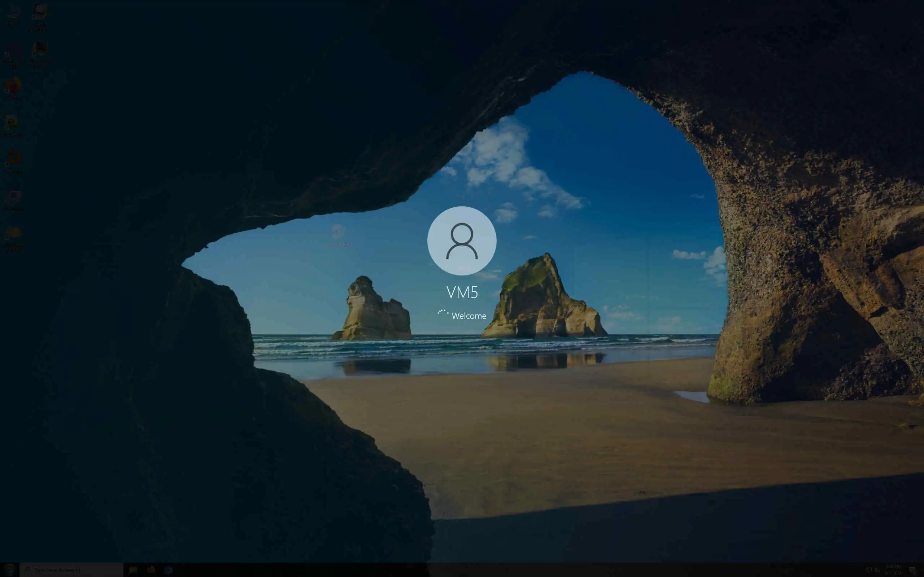Click the Start button on the taskbar
Viewport: 924px width, 577px height.
click(x=9, y=570)
